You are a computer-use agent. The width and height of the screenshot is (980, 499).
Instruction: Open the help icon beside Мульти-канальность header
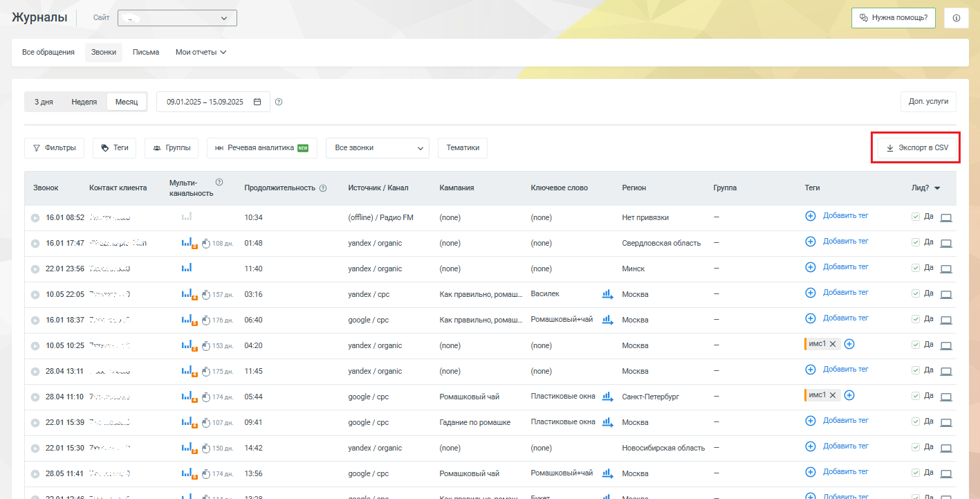click(219, 182)
